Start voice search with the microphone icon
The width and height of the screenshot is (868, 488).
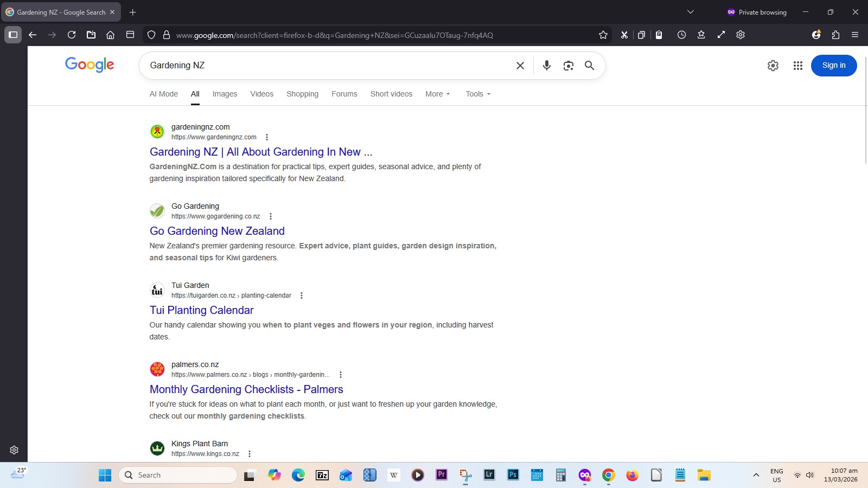pyautogui.click(x=546, y=65)
